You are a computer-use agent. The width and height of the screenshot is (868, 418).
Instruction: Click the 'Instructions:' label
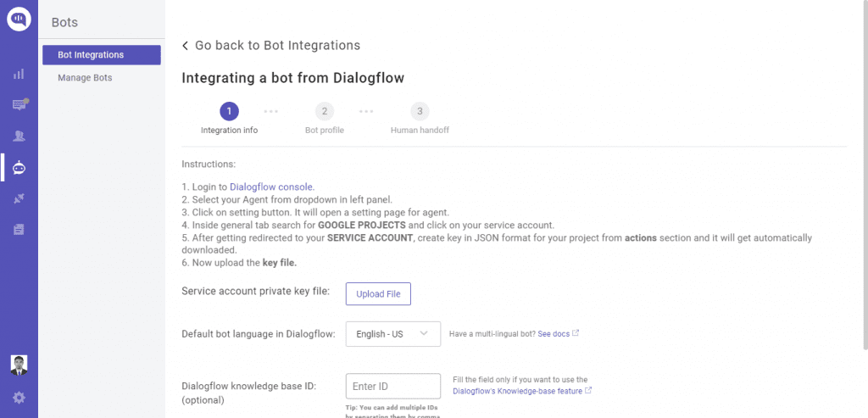[209, 164]
